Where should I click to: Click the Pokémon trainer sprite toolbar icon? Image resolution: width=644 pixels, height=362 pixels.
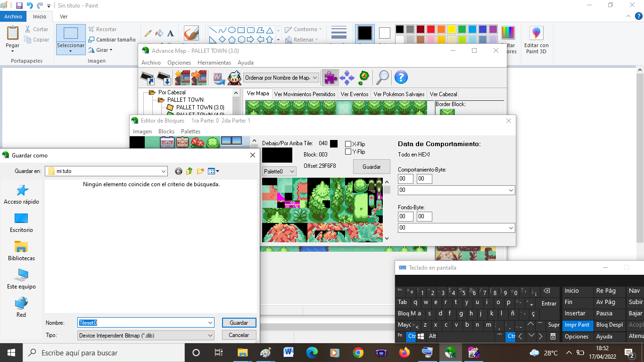point(234,77)
